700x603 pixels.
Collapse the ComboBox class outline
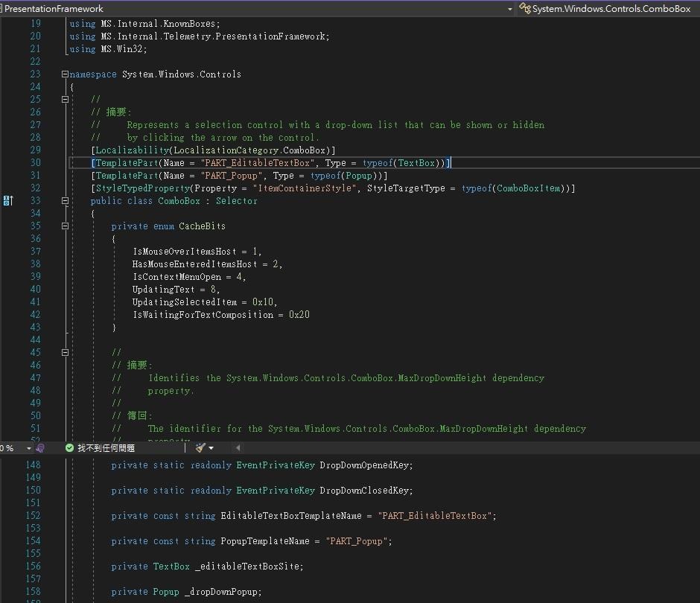pos(65,201)
